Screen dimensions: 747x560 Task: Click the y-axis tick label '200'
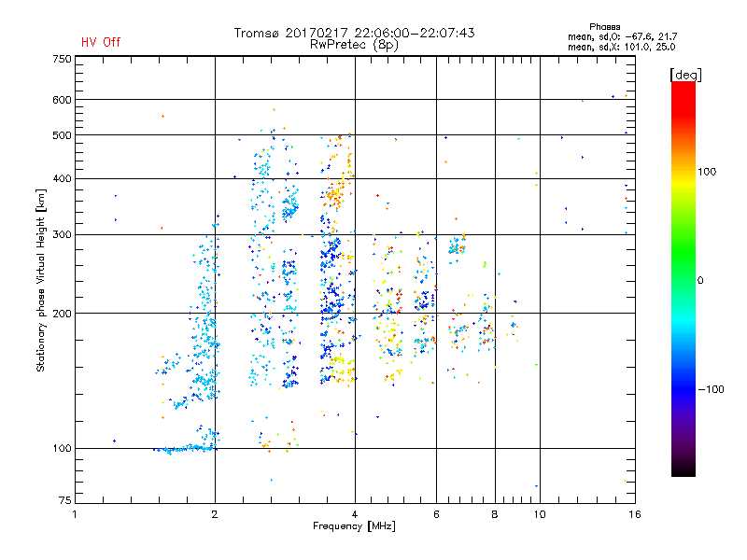click(x=62, y=314)
